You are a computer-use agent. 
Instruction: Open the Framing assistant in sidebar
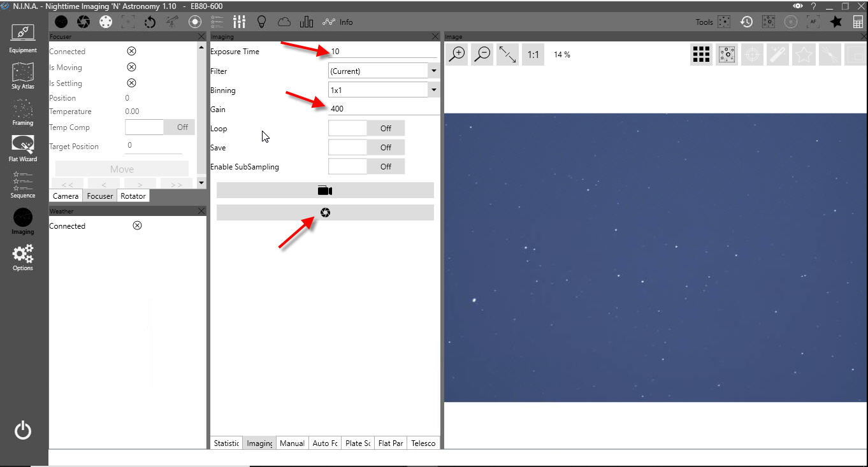[23, 111]
